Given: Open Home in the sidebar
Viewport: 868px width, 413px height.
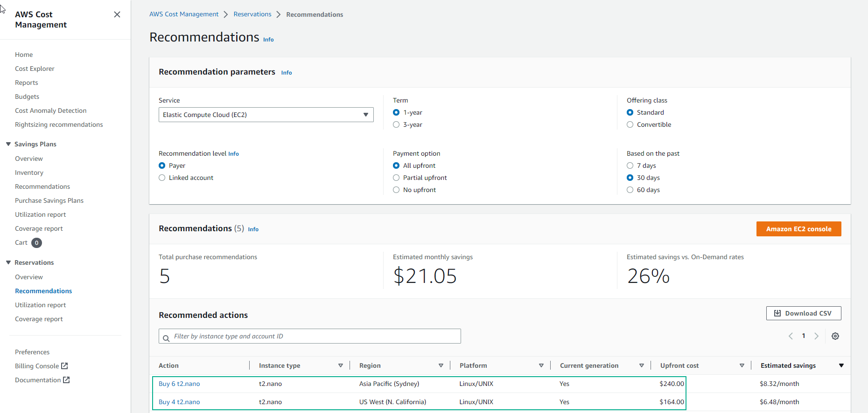Looking at the screenshot, I should pyautogui.click(x=24, y=55).
